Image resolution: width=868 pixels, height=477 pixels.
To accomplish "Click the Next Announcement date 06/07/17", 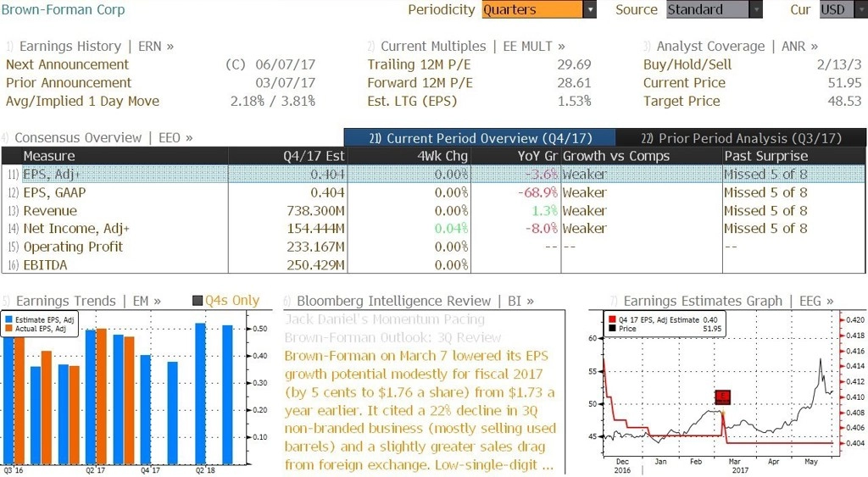I will coord(285,64).
